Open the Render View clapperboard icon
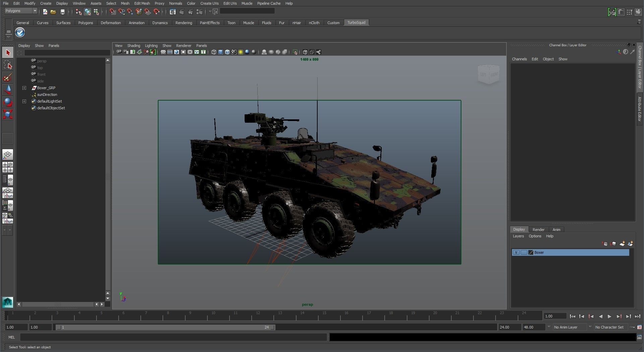644x352 pixels. click(x=173, y=12)
